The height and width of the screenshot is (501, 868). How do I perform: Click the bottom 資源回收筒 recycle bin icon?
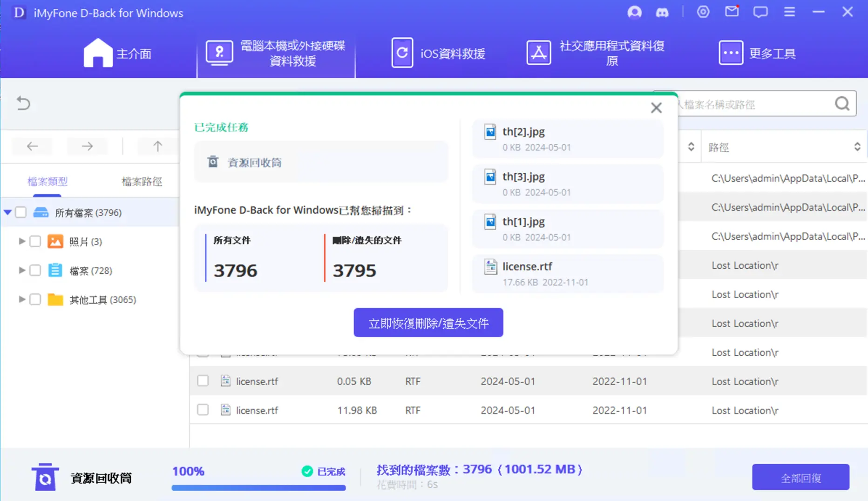45,477
